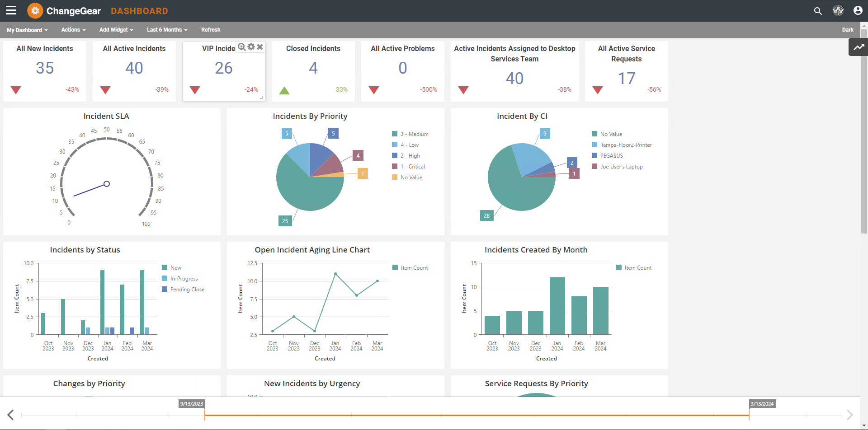Screen dimensions: 868x430
Task: Open the user account profile icon
Action: pos(858,11)
